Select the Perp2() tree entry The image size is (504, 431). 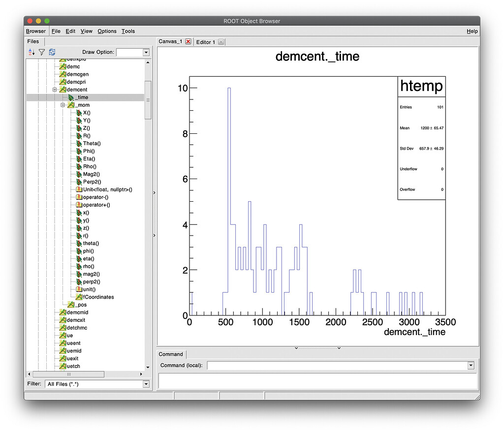(x=92, y=182)
